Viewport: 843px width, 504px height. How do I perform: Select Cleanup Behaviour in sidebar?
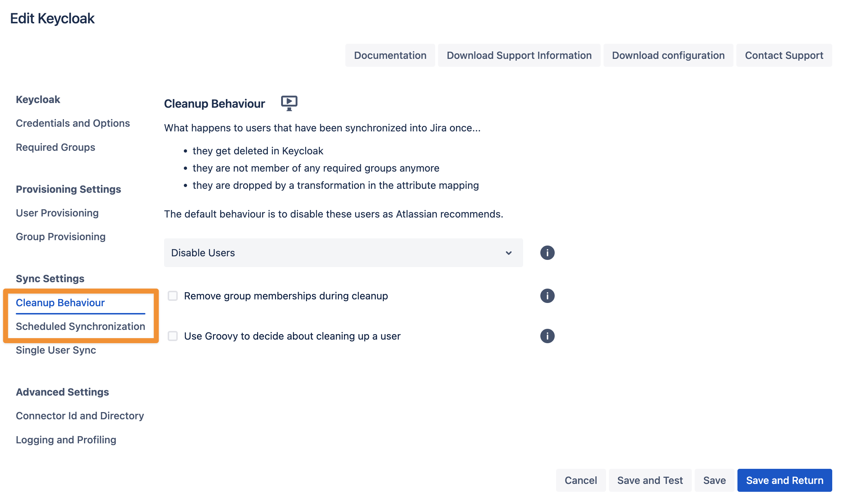pos(60,303)
